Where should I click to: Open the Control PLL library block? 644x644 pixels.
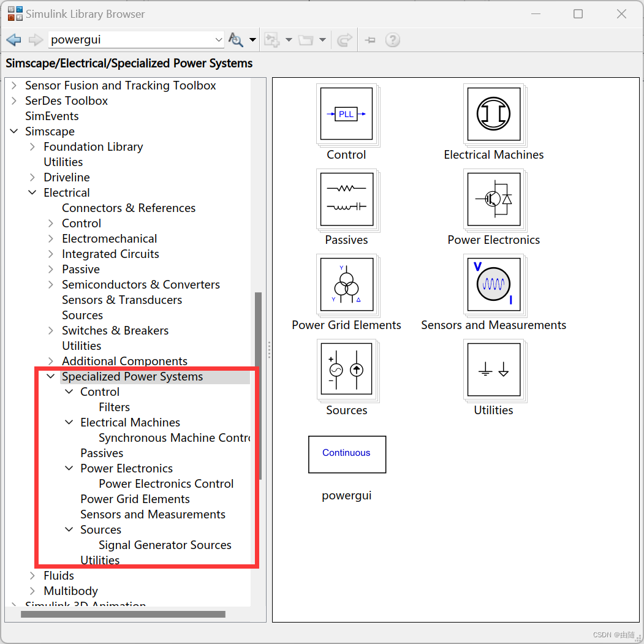click(347, 114)
